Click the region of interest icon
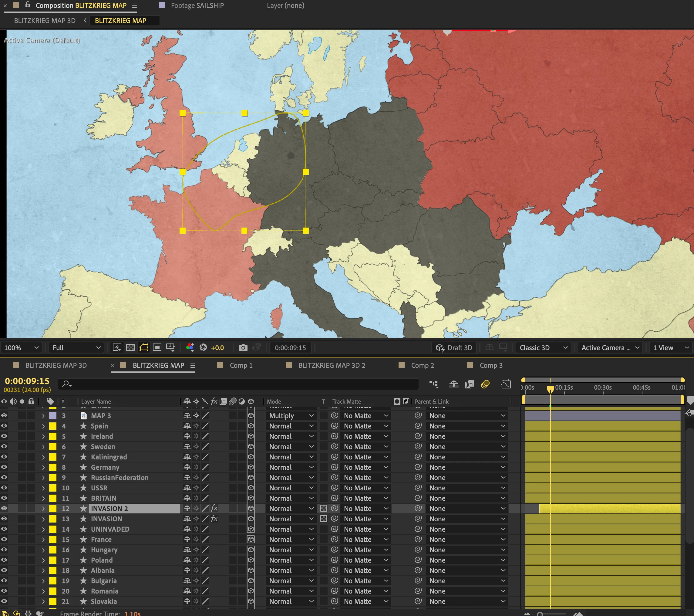Screen dimensions: 694x616 157,347
